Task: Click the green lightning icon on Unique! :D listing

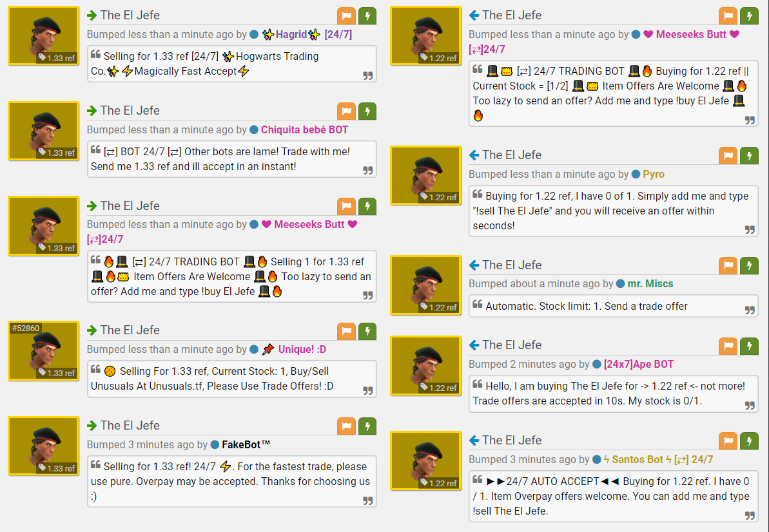Action: (367, 331)
